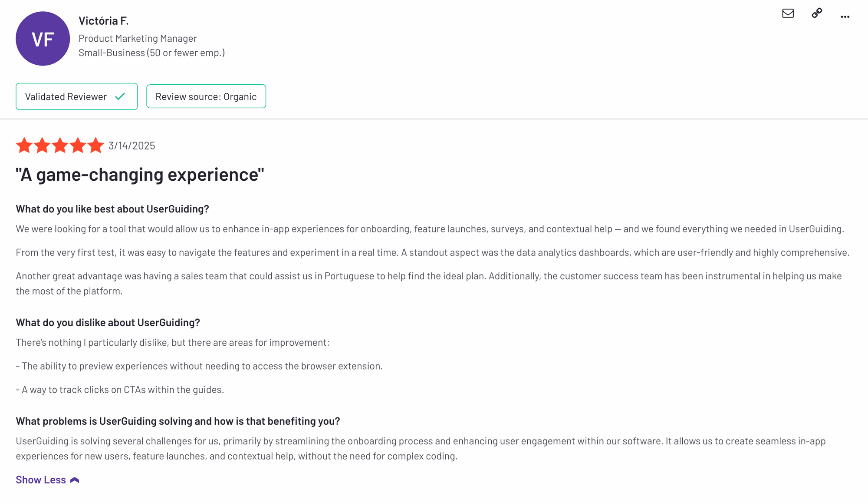
Task: Click the Small-Business company size text
Action: [x=151, y=53]
